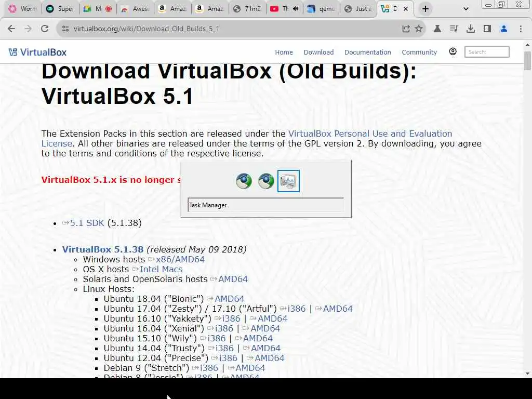Download Windows hosts x86/AMD64
The height and width of the screenshot is (399, 532).
click(177, 260)
